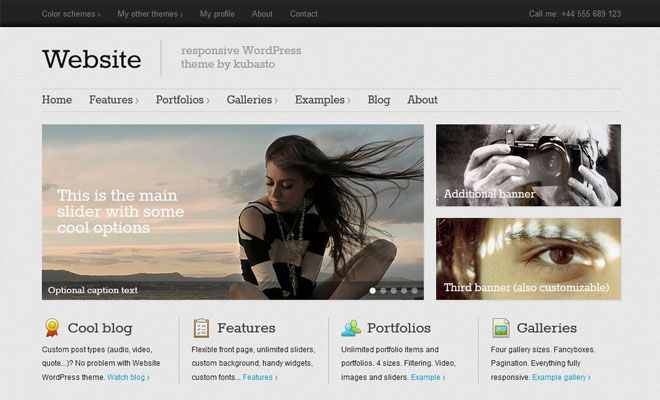Click the Website logo title
This screenshot has width=660, height=400.
tap(92, 59)
